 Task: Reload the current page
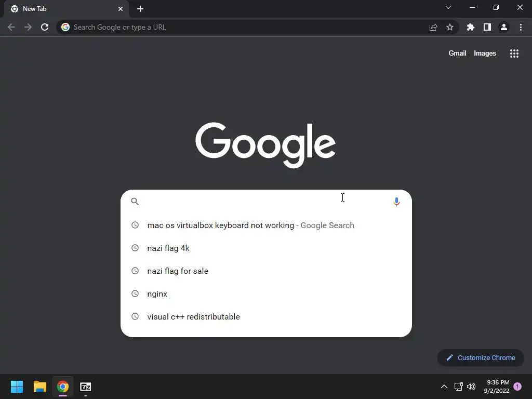pos(45,27)
